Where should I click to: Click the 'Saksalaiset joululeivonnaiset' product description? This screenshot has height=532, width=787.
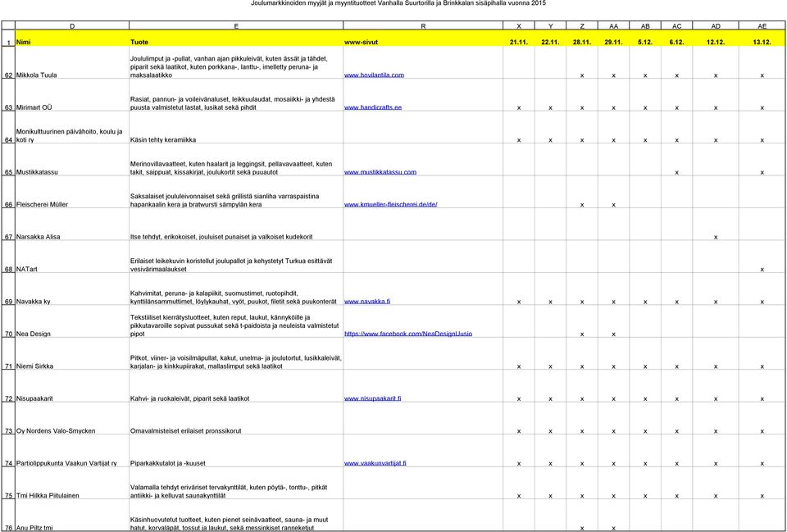(225, 201)
